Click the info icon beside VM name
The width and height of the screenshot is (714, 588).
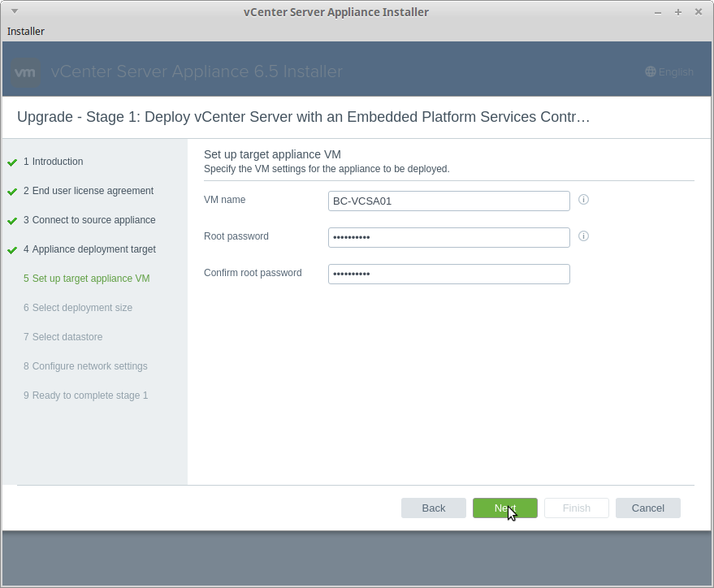[583, 199]
